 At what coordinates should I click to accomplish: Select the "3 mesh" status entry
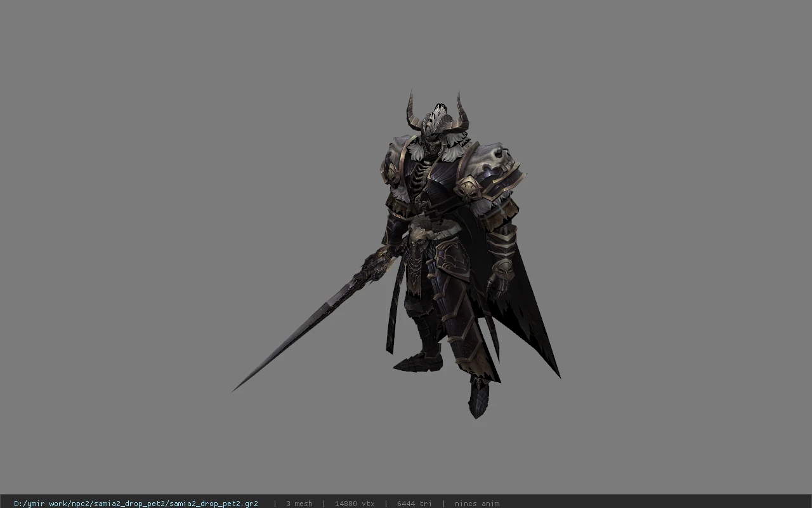pos(299,504)
